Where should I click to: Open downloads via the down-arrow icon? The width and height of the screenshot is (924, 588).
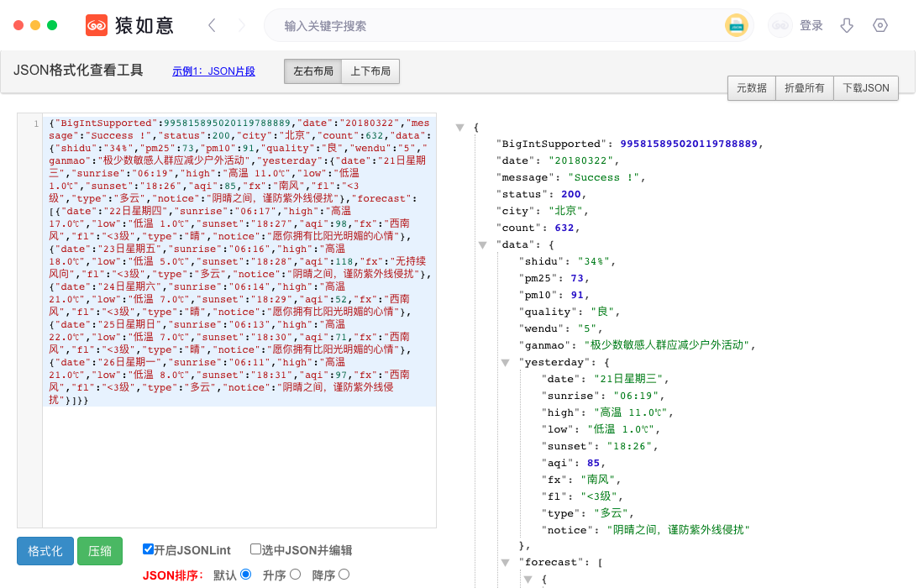pyautogui.click(x=847, y=26)
